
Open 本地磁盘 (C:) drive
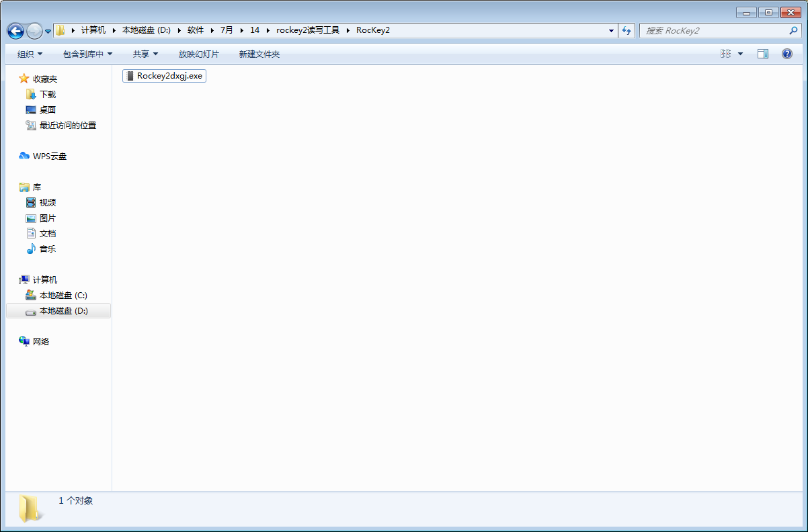click(63, 295)
